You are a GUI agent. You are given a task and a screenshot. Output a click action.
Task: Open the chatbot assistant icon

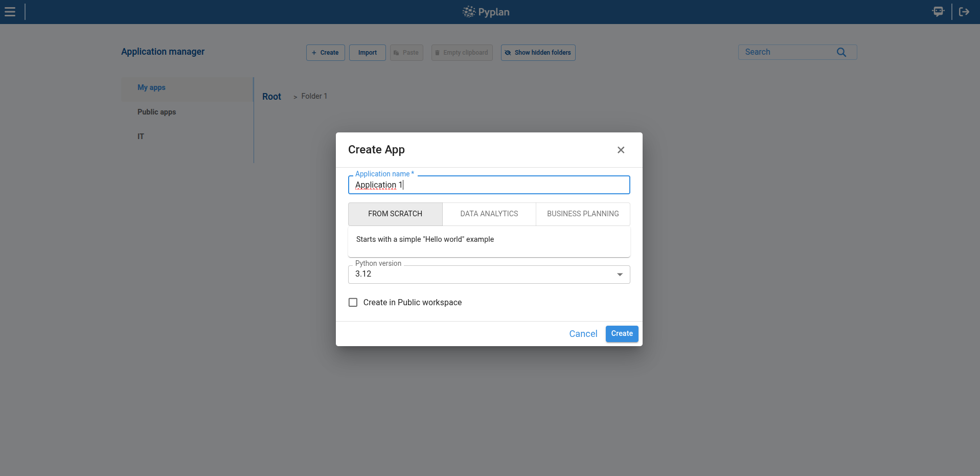tap(938, 11)
